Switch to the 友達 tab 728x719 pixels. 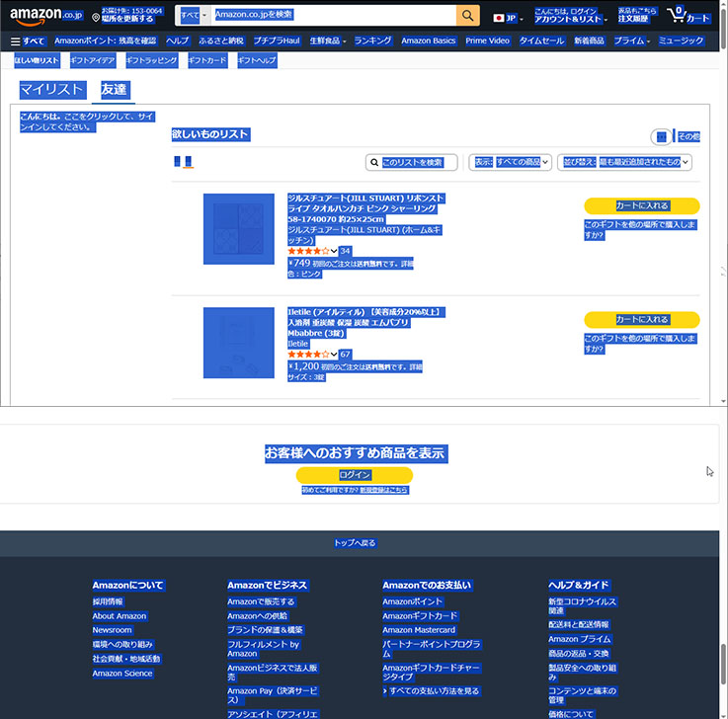(x=114, y=90)
